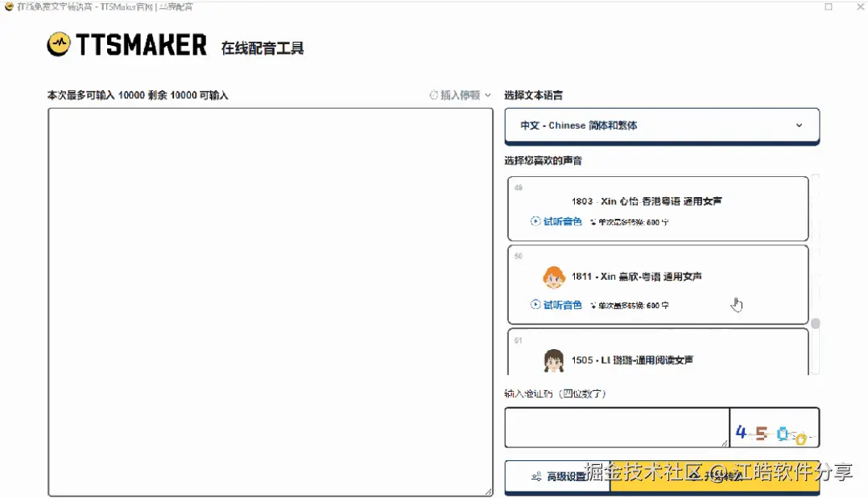The height and width of the screenshot is (498, 868).
Task: Open the insert pause dropdown arrow
Action: click(x=488, y=95)
